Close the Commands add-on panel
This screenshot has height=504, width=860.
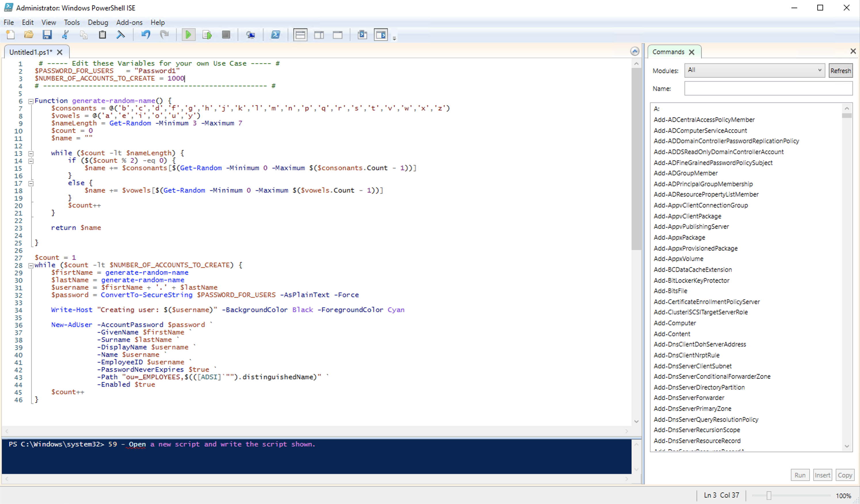point(853,51)
